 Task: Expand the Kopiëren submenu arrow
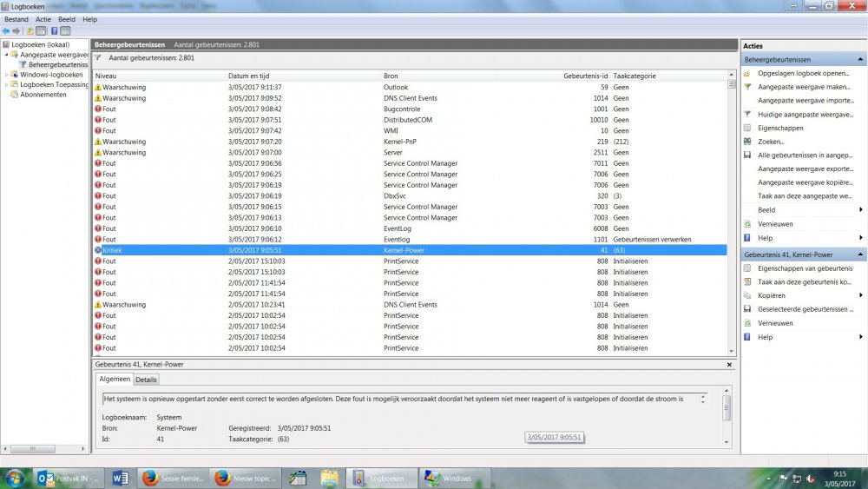pos(861,295)
